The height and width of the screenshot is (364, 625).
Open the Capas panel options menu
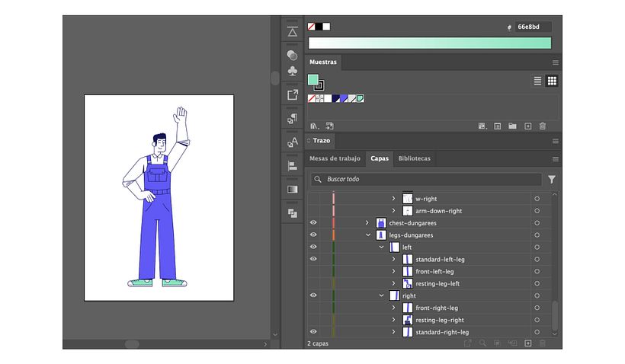(x=555, y=159)
